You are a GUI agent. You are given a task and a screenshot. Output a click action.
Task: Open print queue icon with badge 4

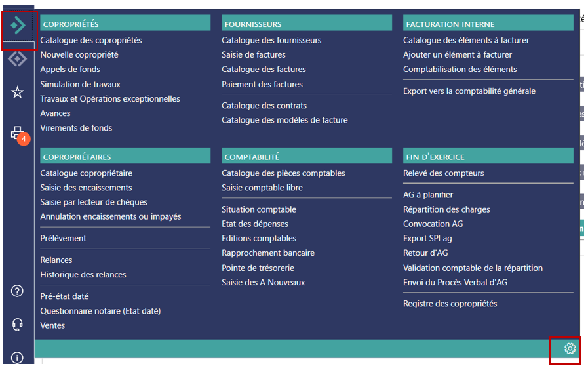pos(18,133)
